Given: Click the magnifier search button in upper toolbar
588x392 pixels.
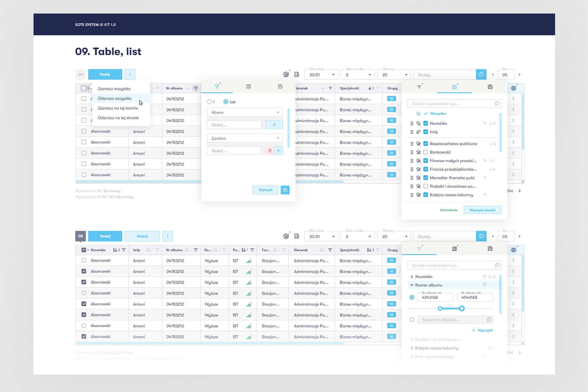Looking at the screenshot, I should click(481, 74).
